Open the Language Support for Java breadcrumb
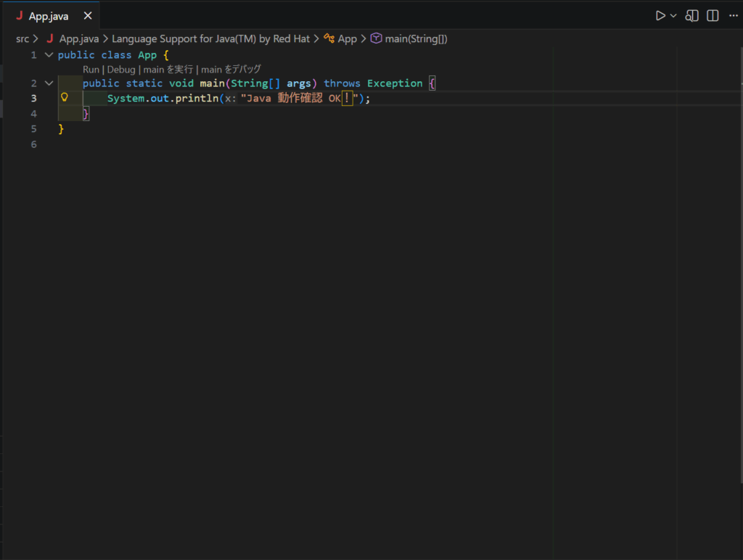The height and width of the screenshot is (560, 743). [x=210, y=38]
